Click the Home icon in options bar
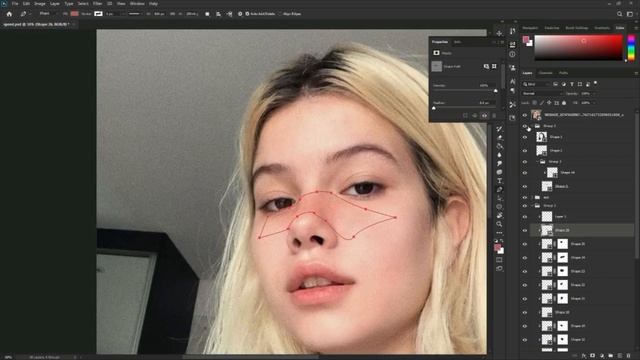640x360 pixels. coord(9,14)
